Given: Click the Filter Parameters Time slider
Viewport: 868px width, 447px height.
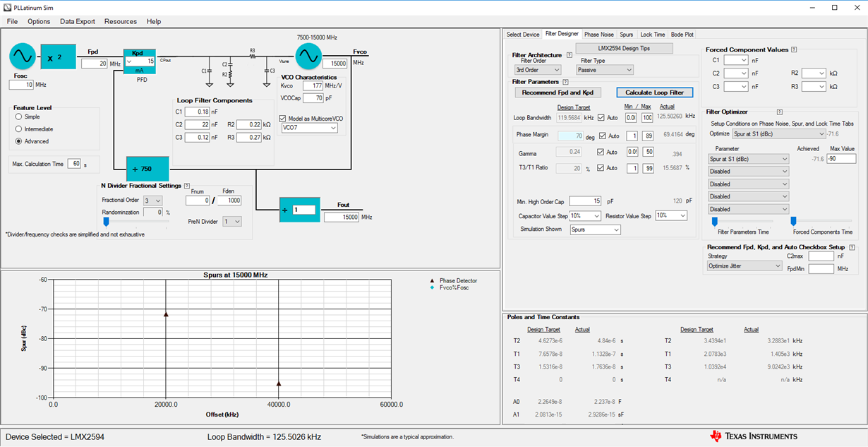Looking at the screenshot, I should 714,221.
